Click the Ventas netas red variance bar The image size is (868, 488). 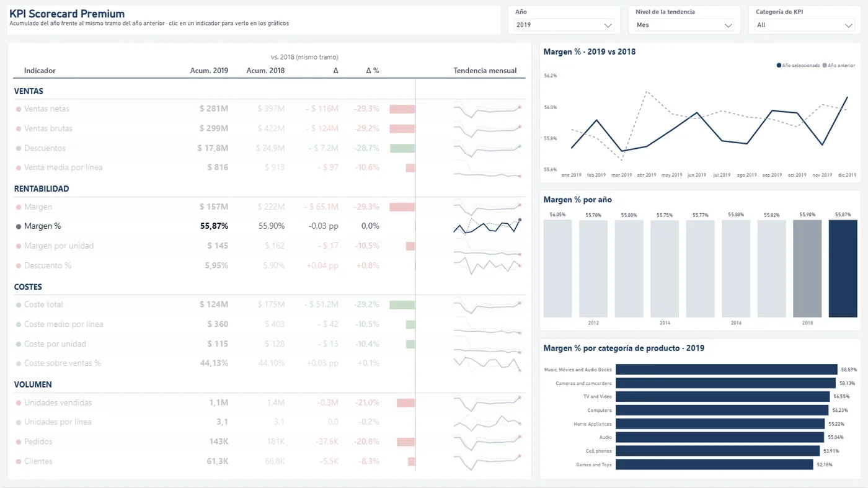pos(402,109)
